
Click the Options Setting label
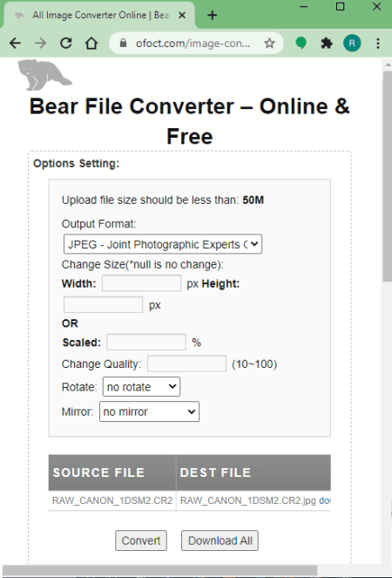pos(77,163)
